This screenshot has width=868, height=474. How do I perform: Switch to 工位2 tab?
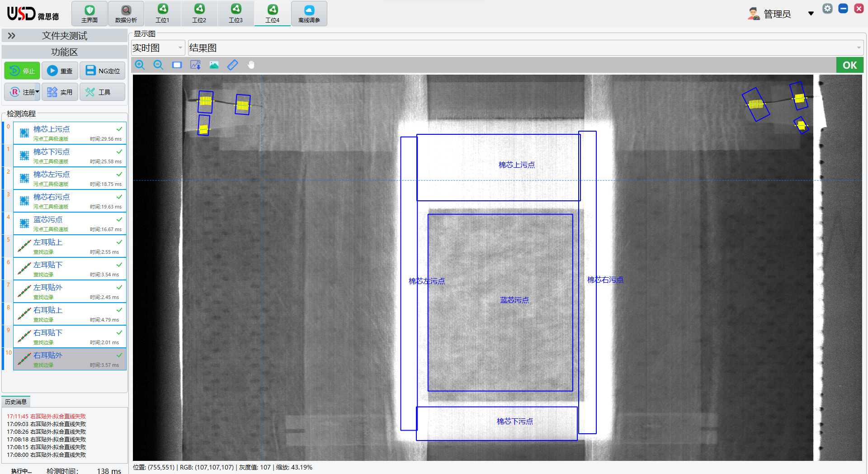pos(199,14)
